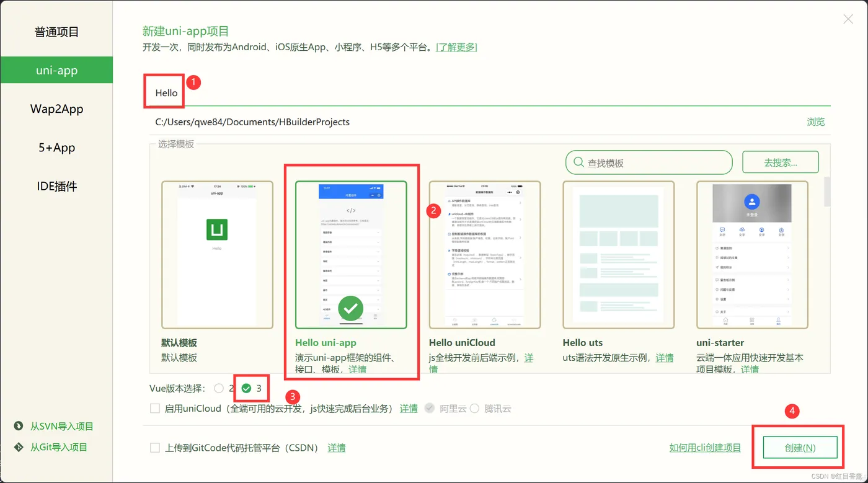Screen dimensions: 868x483
Task: Select Vue version 2 radio button
Action: point(219,388)
